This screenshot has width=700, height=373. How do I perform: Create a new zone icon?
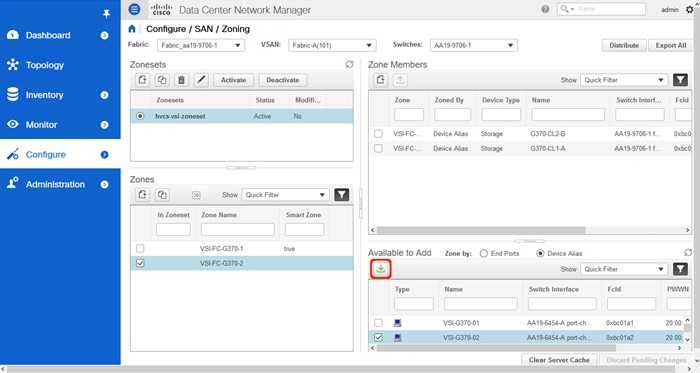click(142, 195)
